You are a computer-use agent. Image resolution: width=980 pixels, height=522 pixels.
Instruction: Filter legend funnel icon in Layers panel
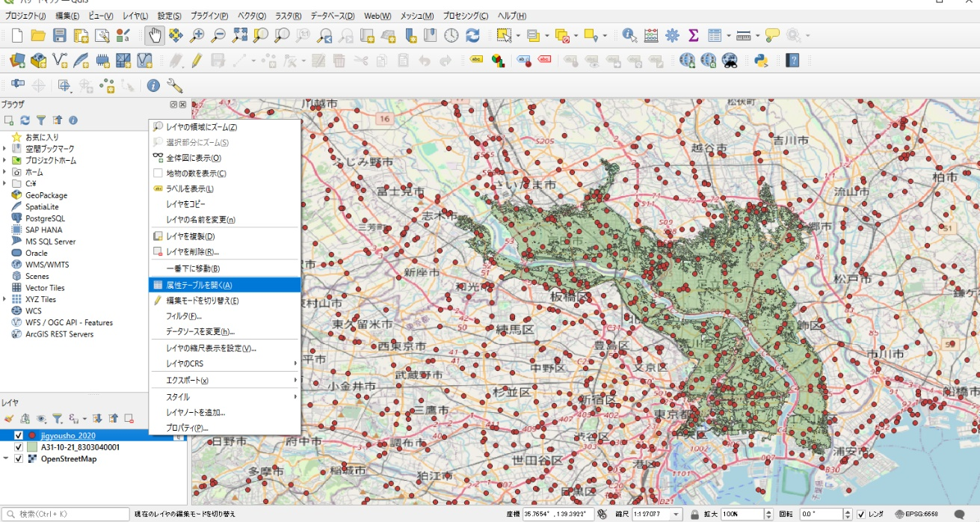click(x=57, y=419)
